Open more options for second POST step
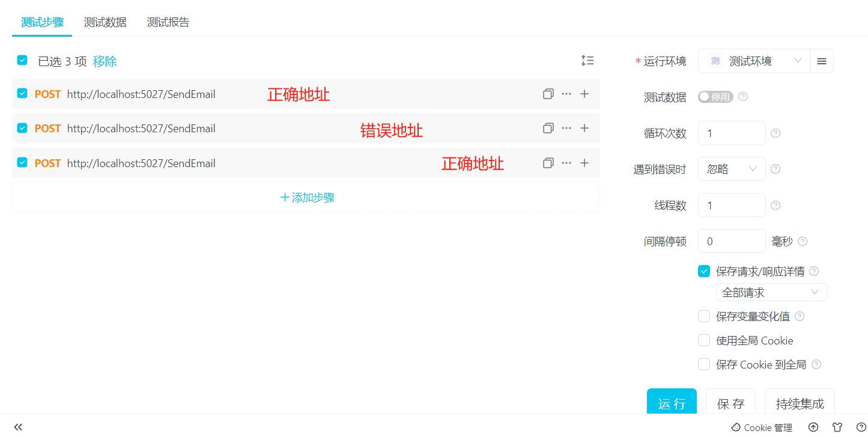Image resolution: width=868 pixels, height=437 pixels. click(566, 128)
